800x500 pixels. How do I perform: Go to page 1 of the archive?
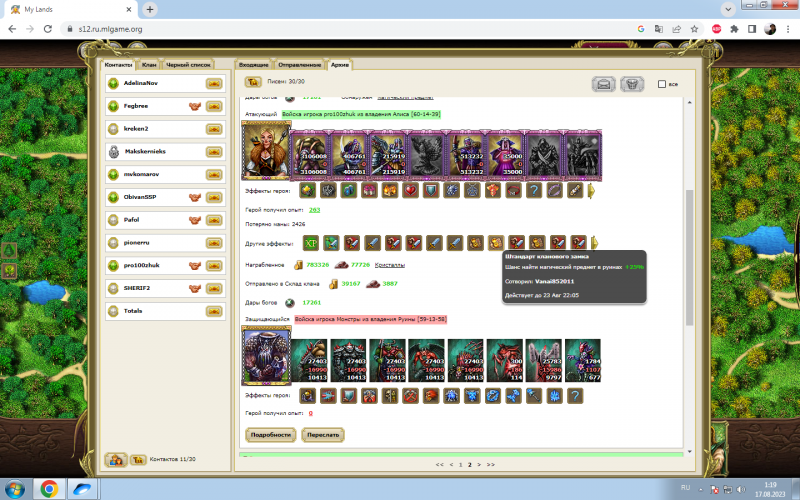click(x=460, y=465)
